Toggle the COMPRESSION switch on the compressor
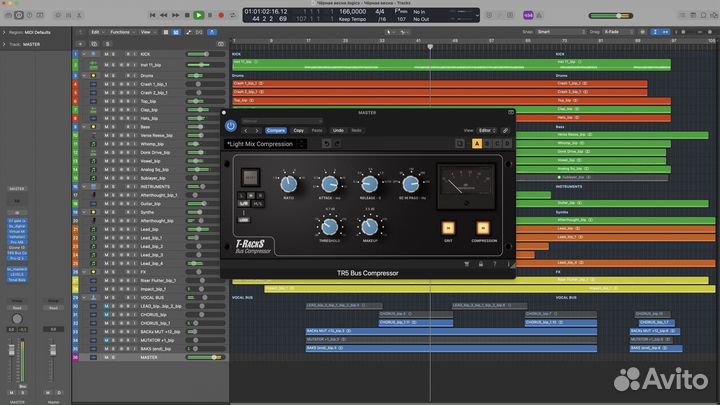 [482, 226]
